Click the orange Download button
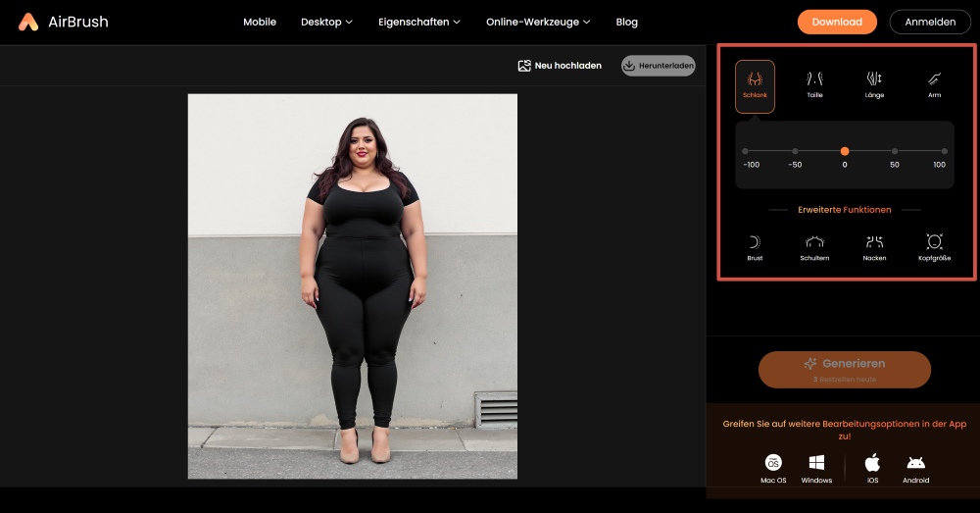Image resolution: width=980 pixels, height=513 pixels. pos(837,22)
